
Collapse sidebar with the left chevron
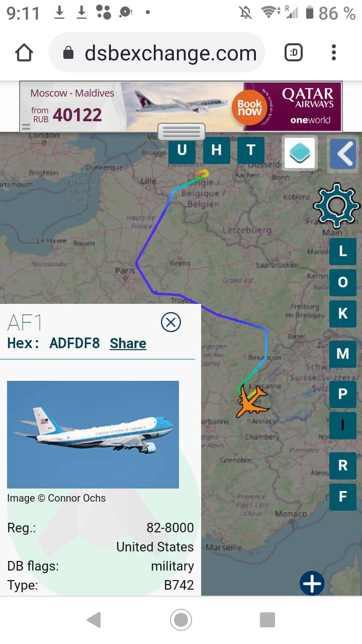(343, 153)
